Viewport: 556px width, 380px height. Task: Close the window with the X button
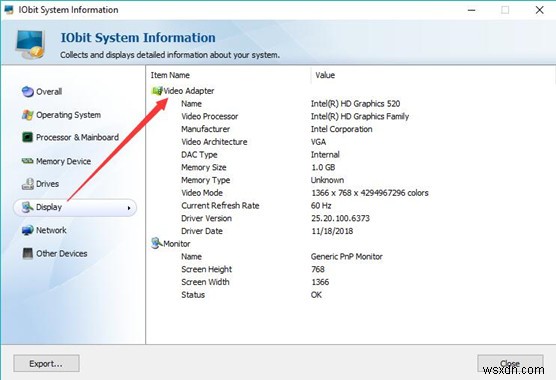point(539,10)
